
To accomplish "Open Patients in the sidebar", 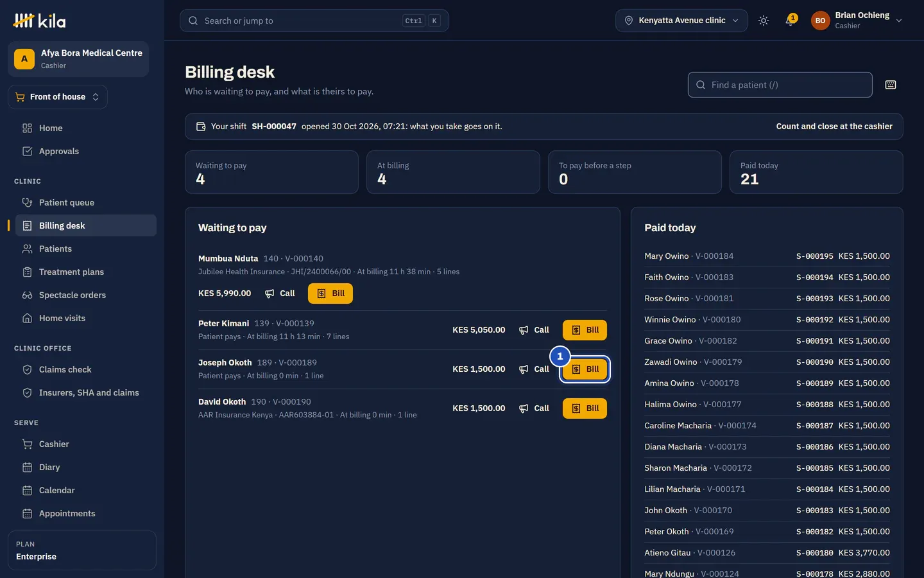I will pyautogui.click(x=86, y=249).
